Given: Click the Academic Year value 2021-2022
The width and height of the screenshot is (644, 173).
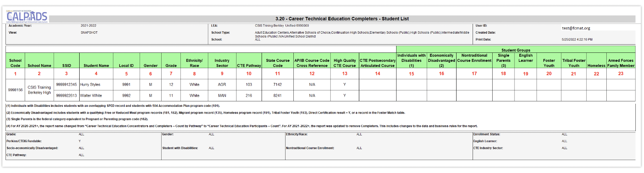Looking at the screenshot, I should click(89, 26).
